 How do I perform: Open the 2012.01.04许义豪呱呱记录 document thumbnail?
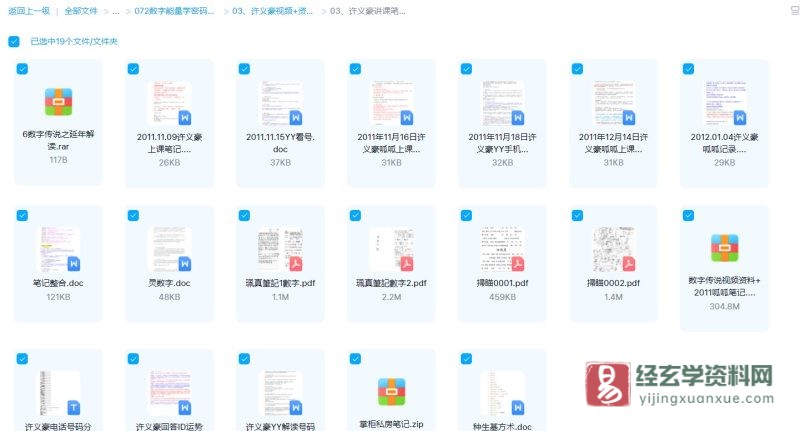tap(724, 102)
